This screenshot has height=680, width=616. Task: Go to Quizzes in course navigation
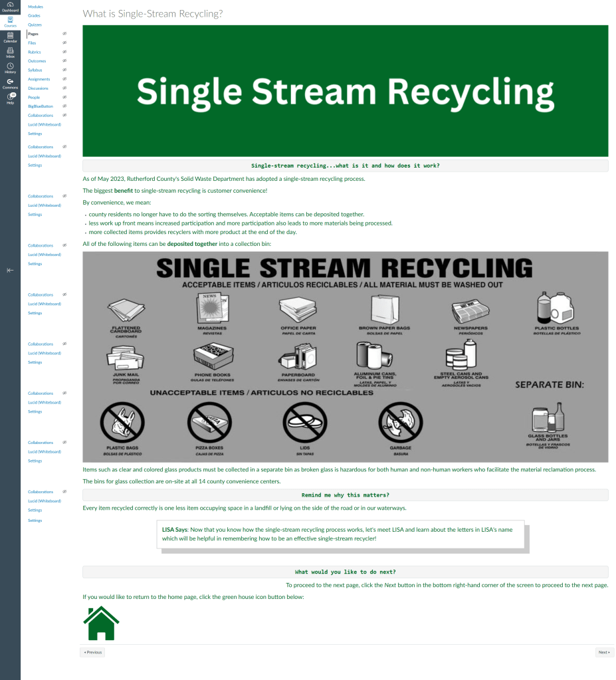[35, 25]
